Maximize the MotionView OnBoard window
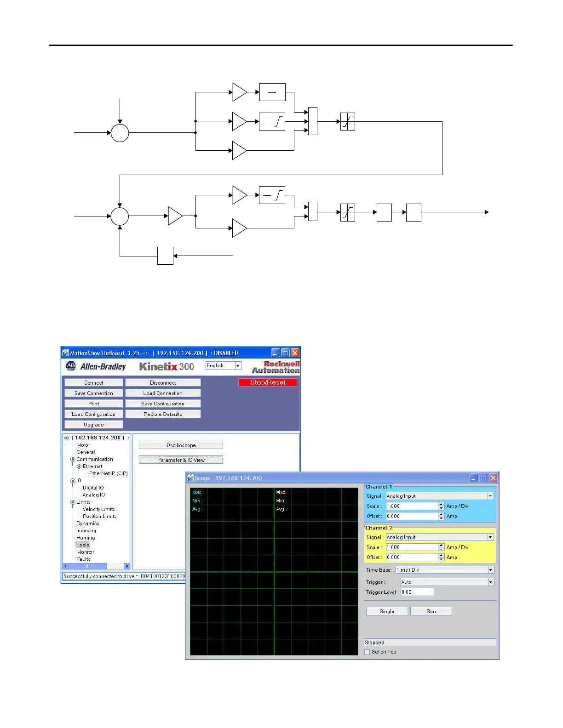Screen dimensions: 563x728 pos(285,353)
